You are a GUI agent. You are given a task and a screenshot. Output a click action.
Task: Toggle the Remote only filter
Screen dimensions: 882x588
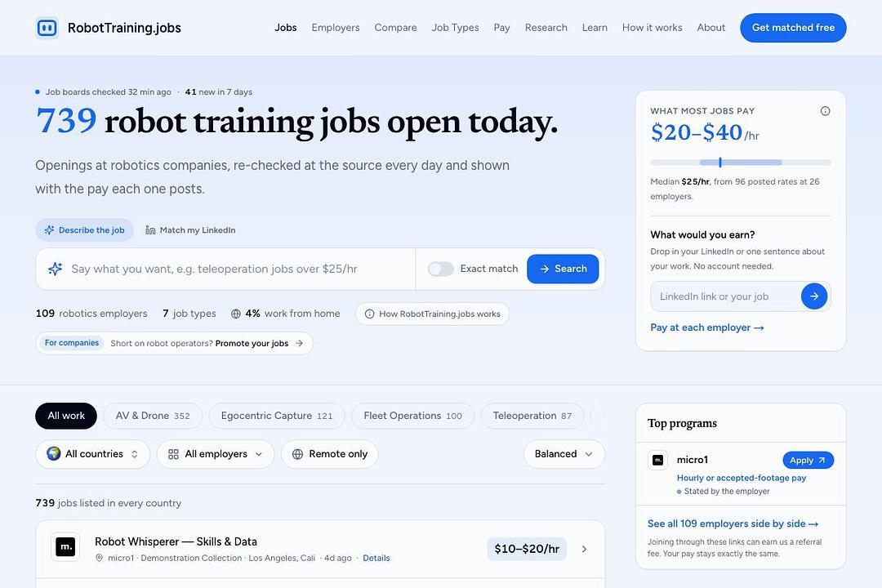pyautogui.click(x=329, y=454)
